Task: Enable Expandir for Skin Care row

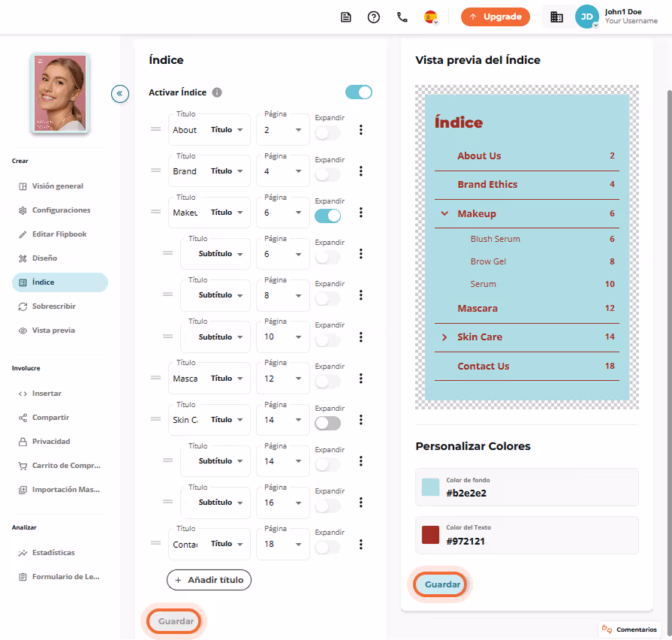Action: pyautogui.click(x=328, y=423)
